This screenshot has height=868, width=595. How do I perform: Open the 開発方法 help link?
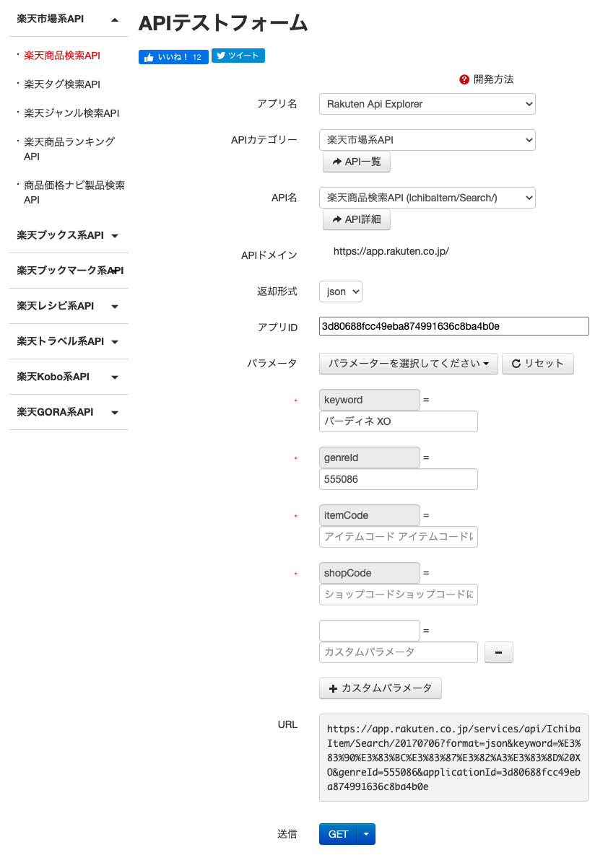[x=487, y=79]
